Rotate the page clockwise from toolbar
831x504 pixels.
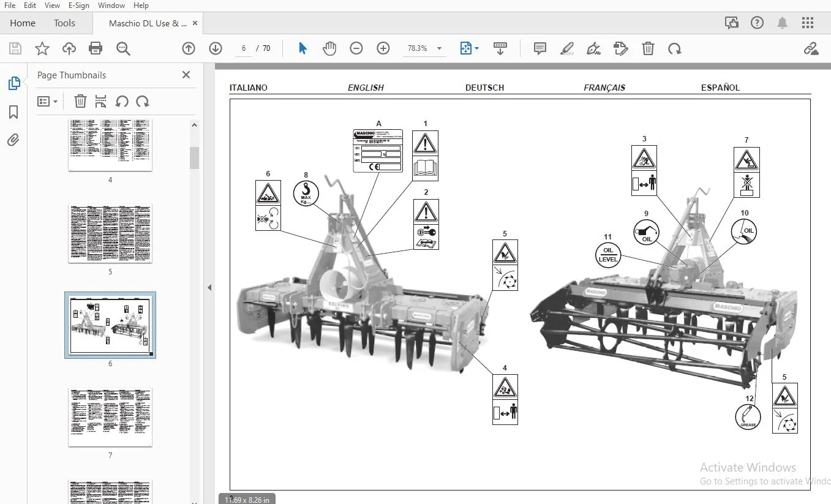tap(675, 48)
